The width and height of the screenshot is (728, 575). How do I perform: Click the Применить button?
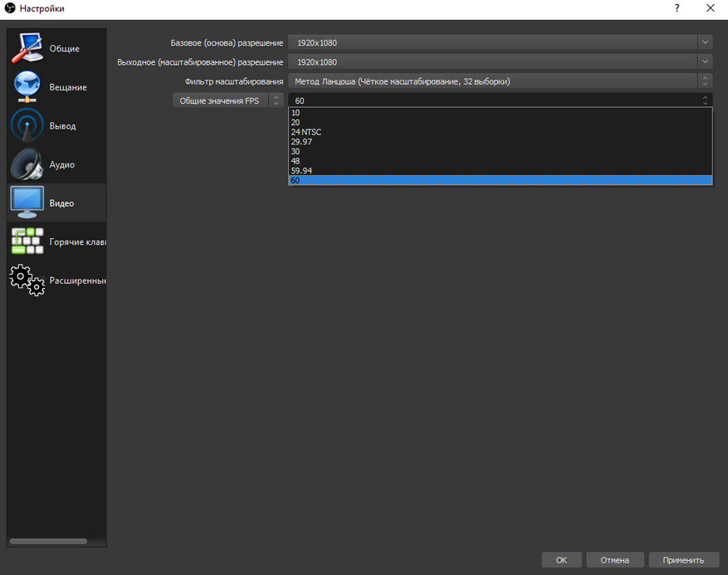(683, 560)
